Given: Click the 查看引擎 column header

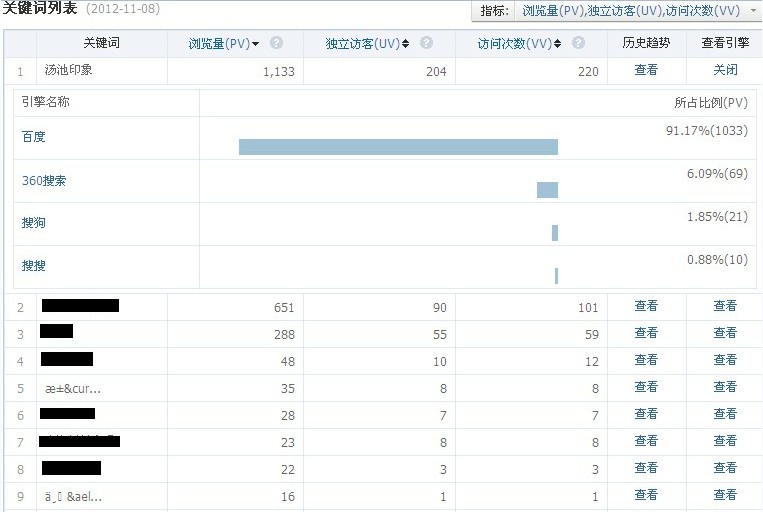Looking at the screenshot, I should tap(725, 43).
